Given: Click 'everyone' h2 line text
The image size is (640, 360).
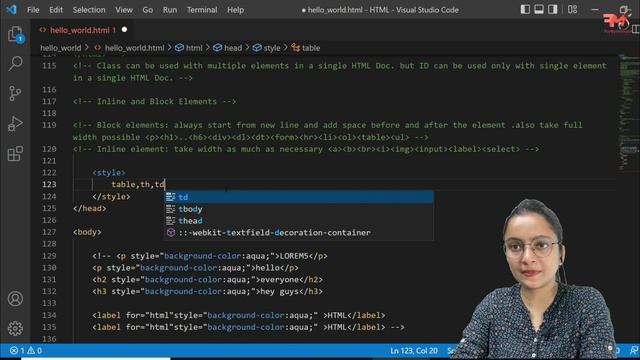Looking at the screenshot, I should [x=279, y=280].
